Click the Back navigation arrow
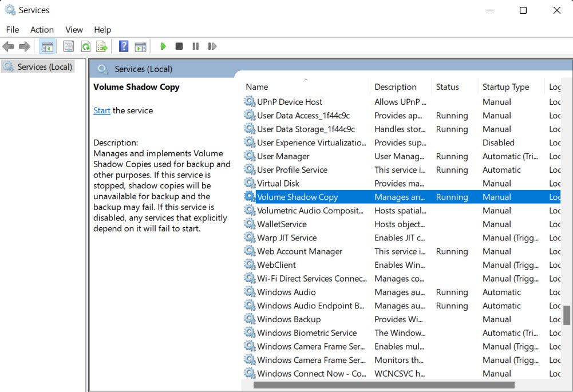Screen dimensions: 573x392 click(9, 46)
